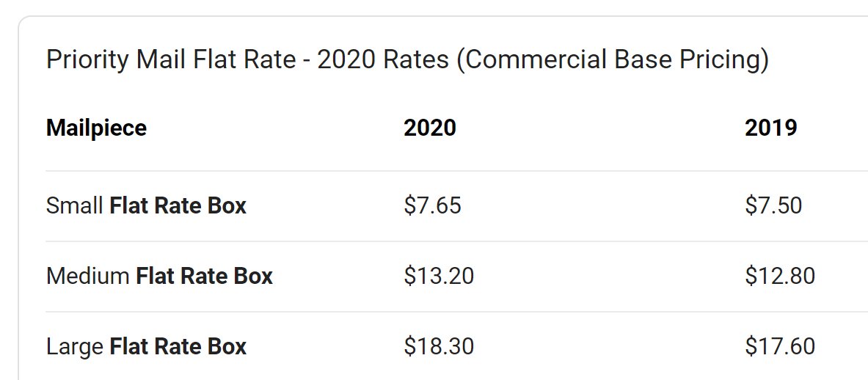
Task: Click "Commercial Base Pricing" in the heading
Action: coord(613,59)
